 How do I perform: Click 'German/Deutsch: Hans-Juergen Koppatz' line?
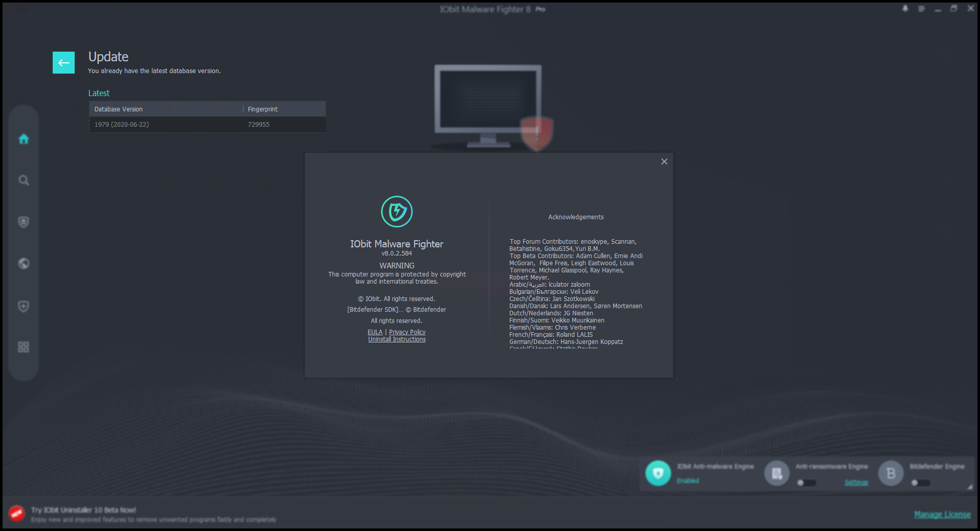click(566, 342)
